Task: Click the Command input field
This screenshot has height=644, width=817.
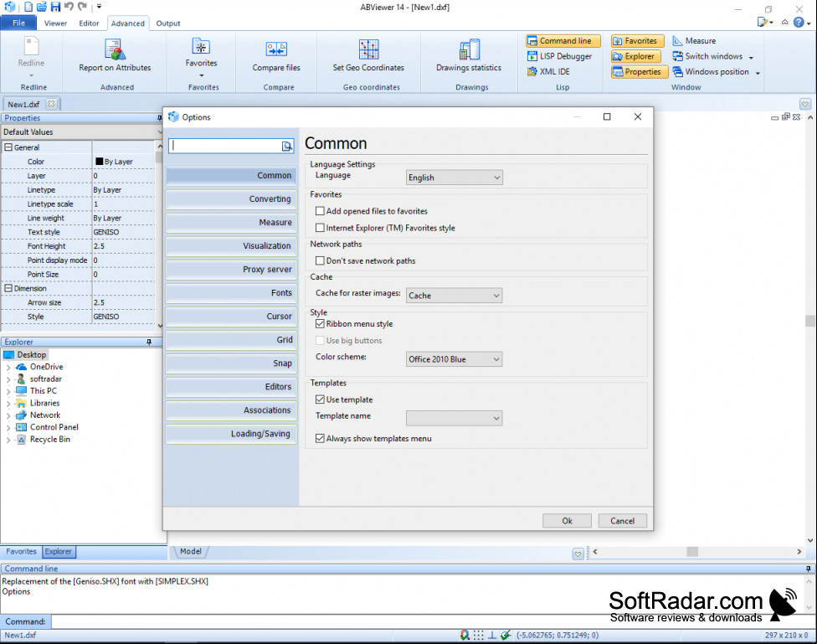Action: point(433,621)
